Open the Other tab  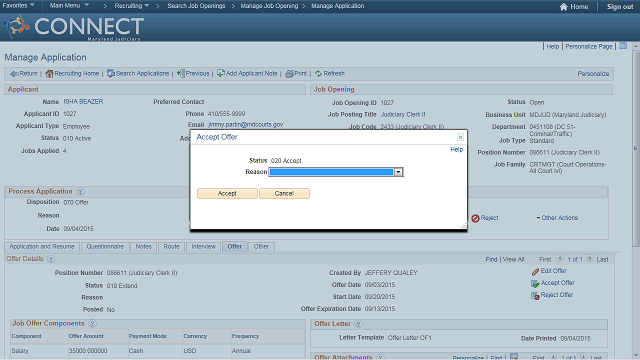click(x=261, y=247)
